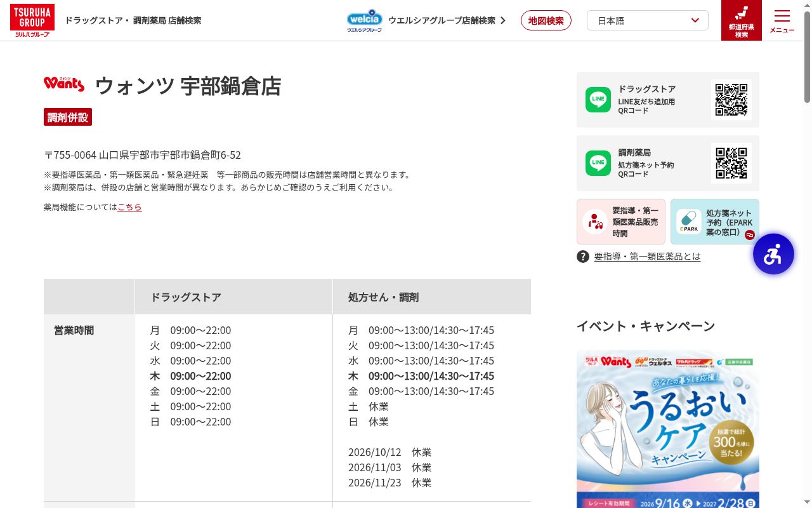Image resolution: width=812 pixels, height=508 pixels.
Task: Open the うるおいケア campaign banner
Action: click(x=668, y=429)
